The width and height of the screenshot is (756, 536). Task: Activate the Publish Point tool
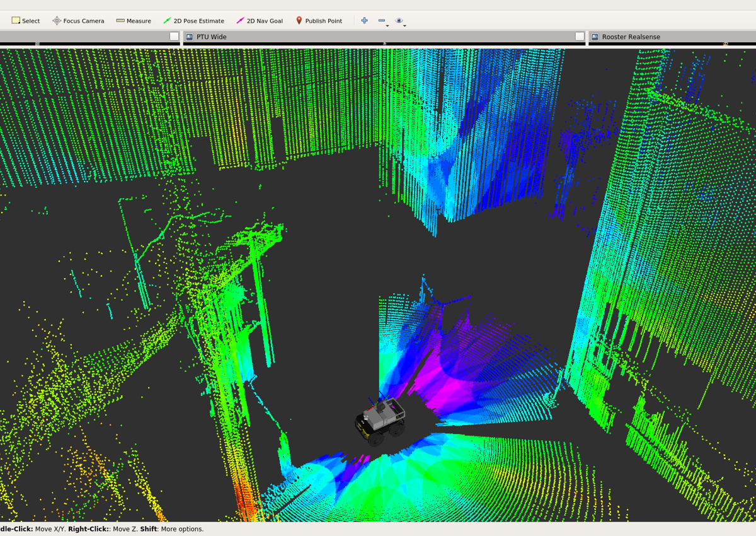point(319,21)
